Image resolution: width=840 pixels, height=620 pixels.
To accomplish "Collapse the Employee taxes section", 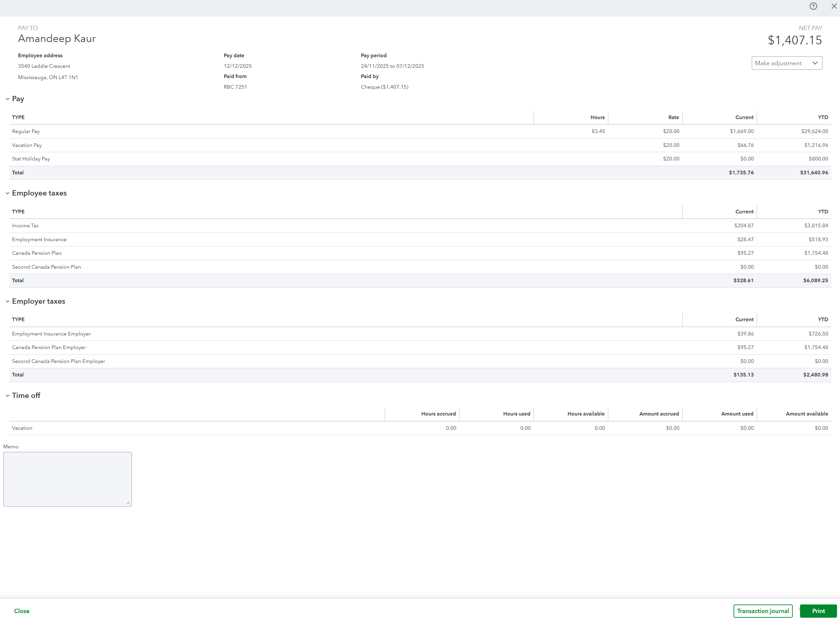I will 8,193.
